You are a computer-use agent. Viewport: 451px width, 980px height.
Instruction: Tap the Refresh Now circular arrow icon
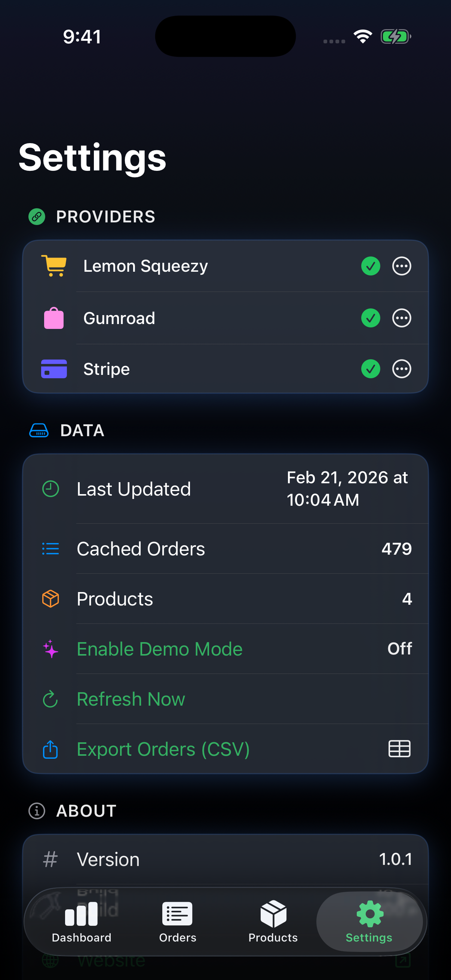tap(50, 699)
